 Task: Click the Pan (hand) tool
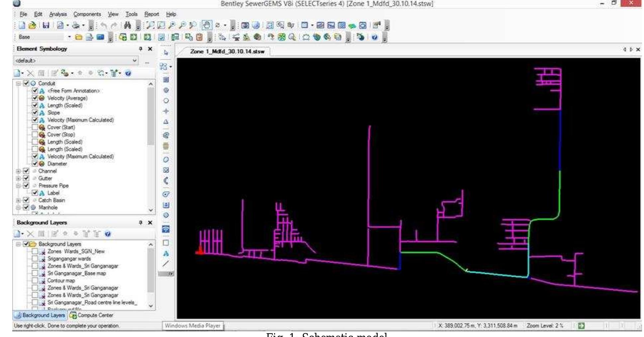click(207, 25)
